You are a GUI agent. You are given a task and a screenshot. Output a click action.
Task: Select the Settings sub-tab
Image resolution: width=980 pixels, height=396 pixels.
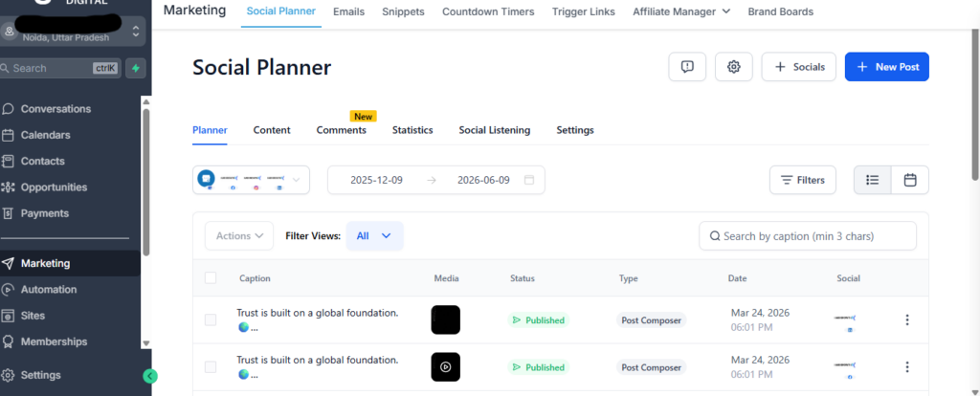[575, 130]
